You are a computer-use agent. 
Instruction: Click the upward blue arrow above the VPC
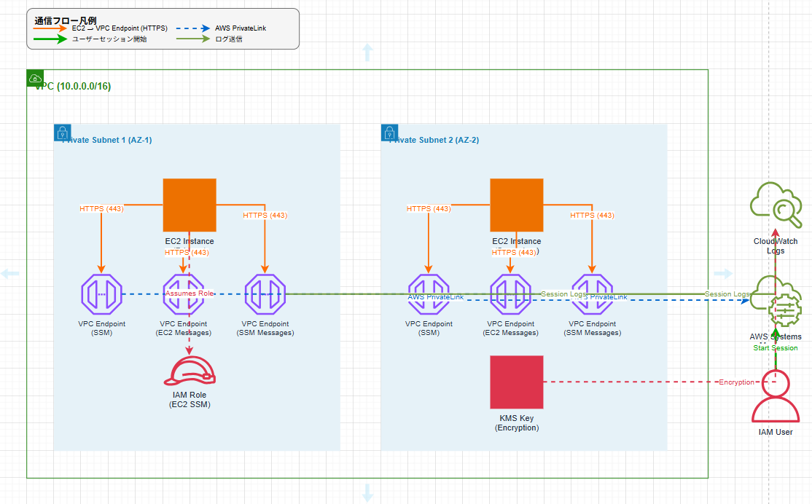tap(367, 52)
